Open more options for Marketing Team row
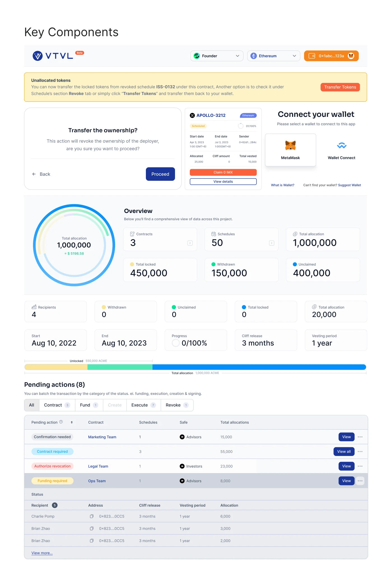 pyautogui.click(x=360, y=437)
